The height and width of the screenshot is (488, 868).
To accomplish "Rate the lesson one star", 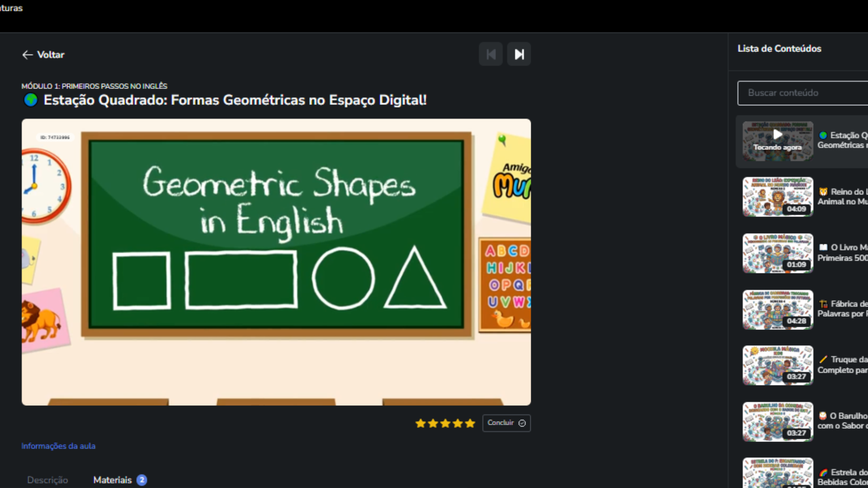I will click(420, 423).
